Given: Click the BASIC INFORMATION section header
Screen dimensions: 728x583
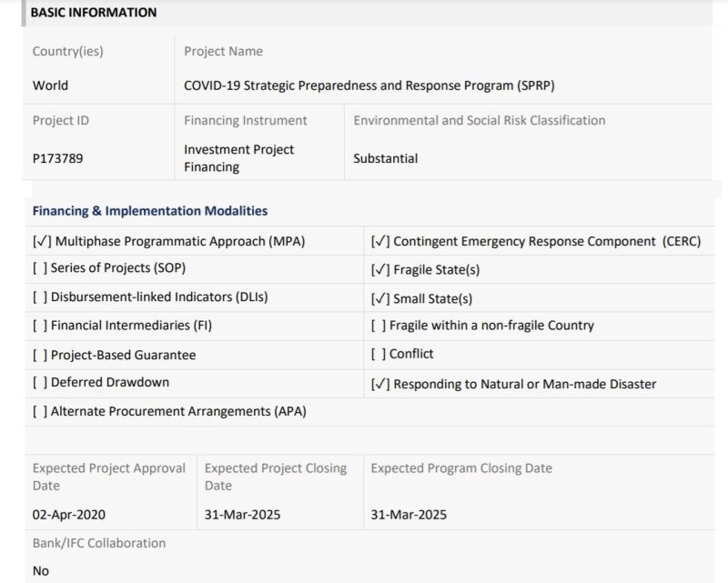Looking at the screenshot, I should coord(94,13).
